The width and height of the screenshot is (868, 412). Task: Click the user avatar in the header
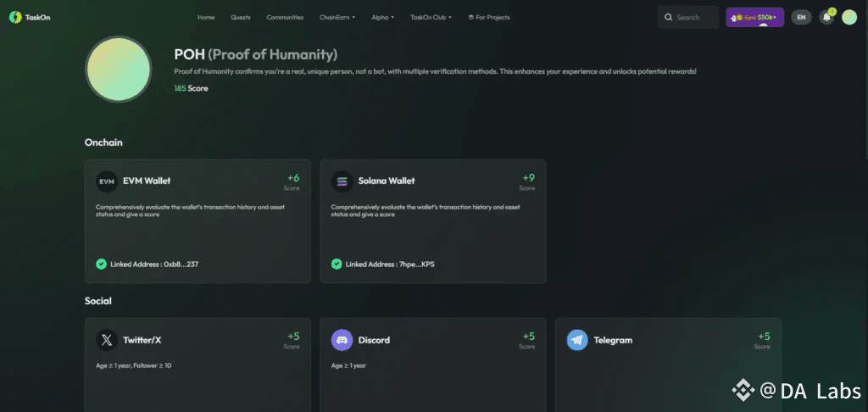tap(849, 17)
